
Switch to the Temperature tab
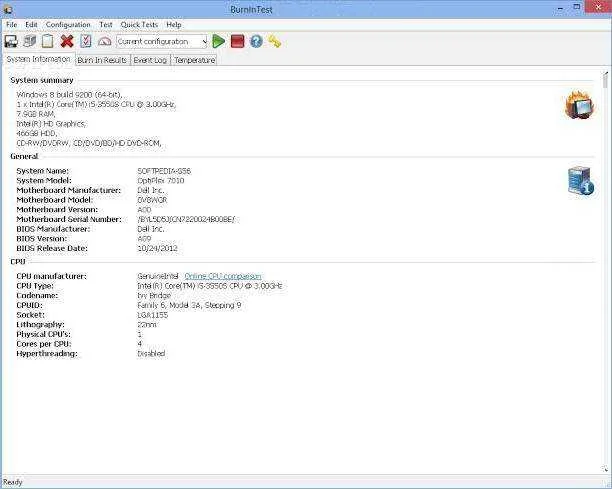point(194,60)
